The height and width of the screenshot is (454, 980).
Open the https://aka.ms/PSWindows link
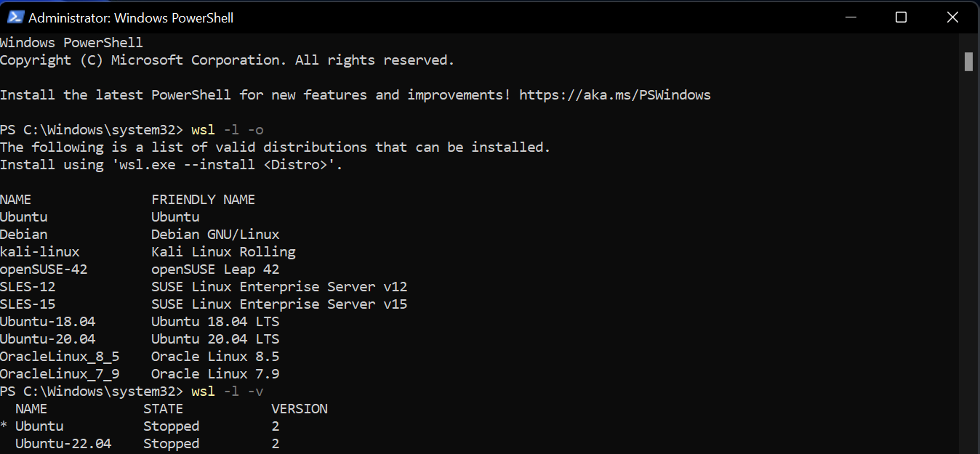coord(614,95)
